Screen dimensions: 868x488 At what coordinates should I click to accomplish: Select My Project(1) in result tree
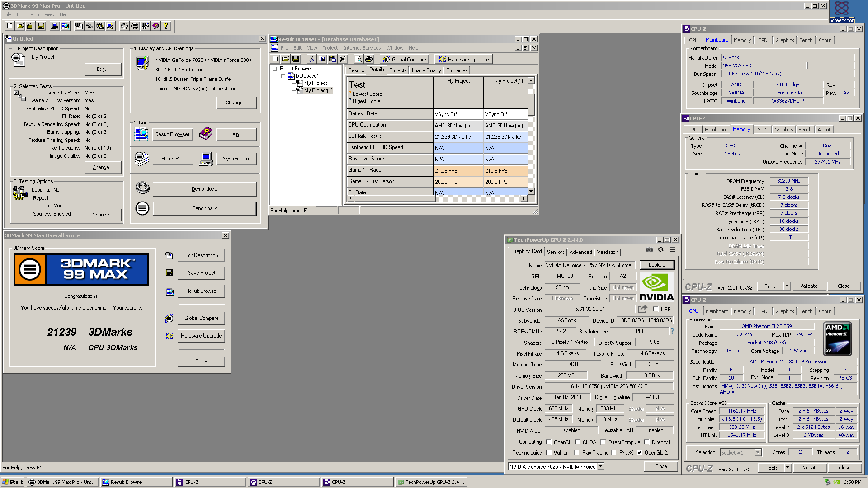[x=318, y=90]
